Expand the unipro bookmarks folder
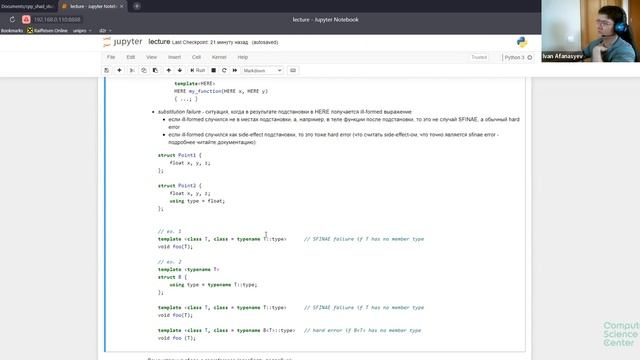 (82, 30)
